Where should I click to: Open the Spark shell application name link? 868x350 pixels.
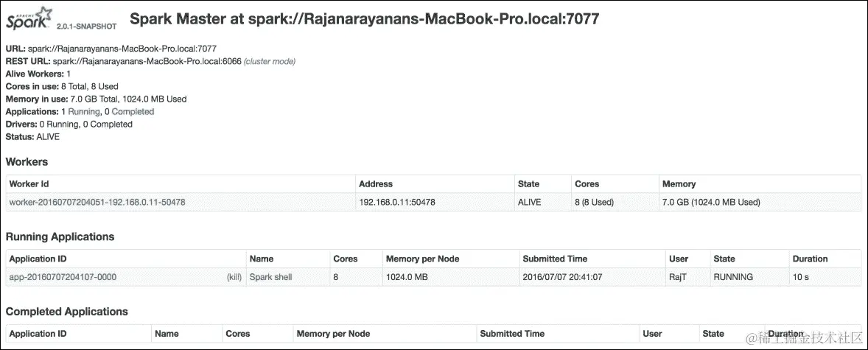pyautogui.click(x=270, y=277)
